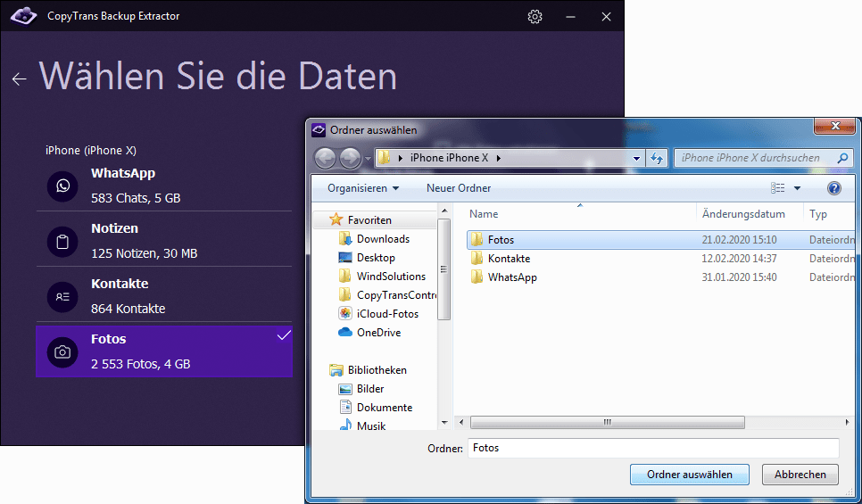This screenshot has height=504, width=862.
Task: Confirm with Ordner auswählen button
Action: [x=690, y=475]
